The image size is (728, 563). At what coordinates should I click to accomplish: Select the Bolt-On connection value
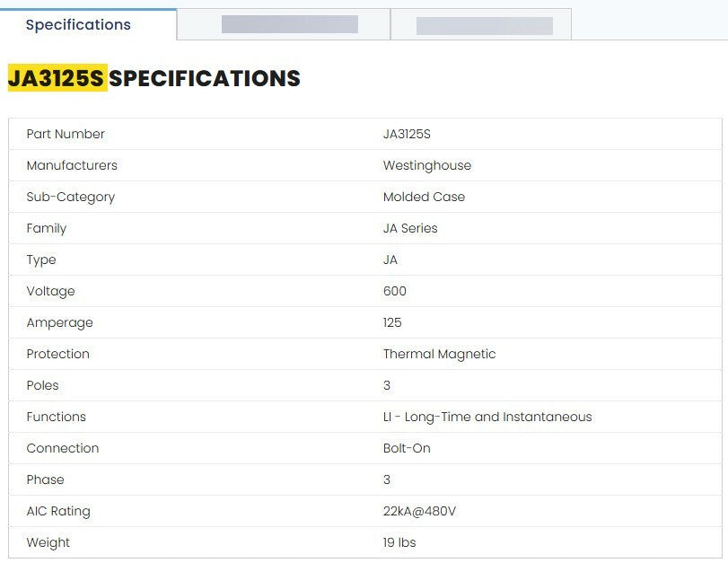coord(407,448)
